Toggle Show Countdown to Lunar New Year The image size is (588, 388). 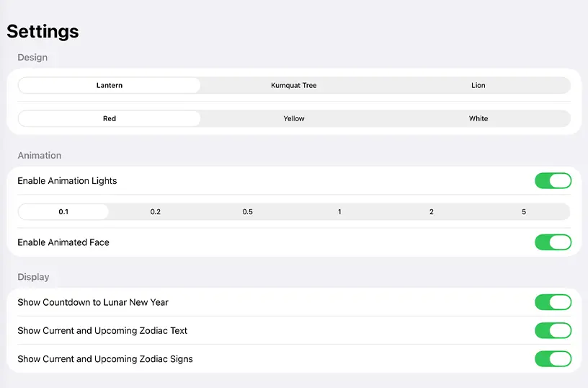553,302
